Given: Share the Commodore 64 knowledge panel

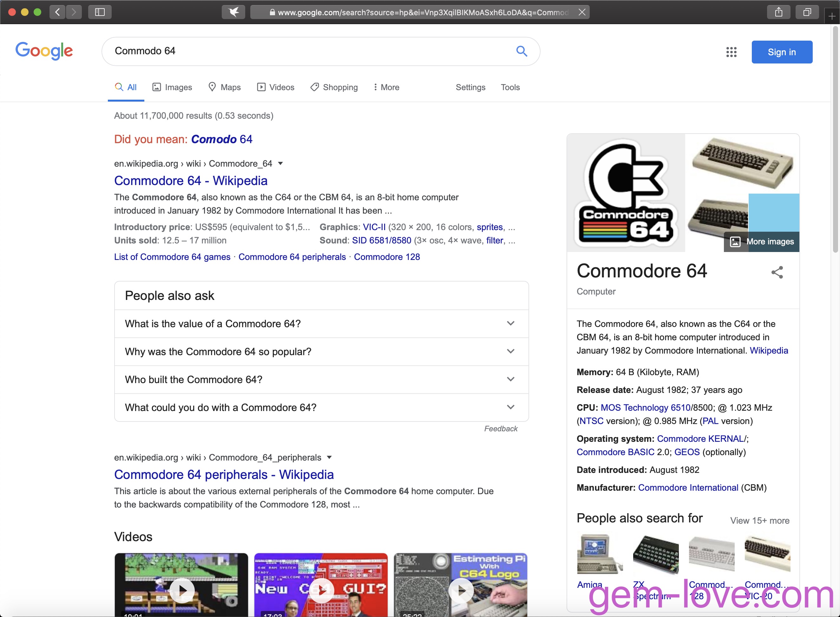Looking at the screenshot, I should click(777, 272).
